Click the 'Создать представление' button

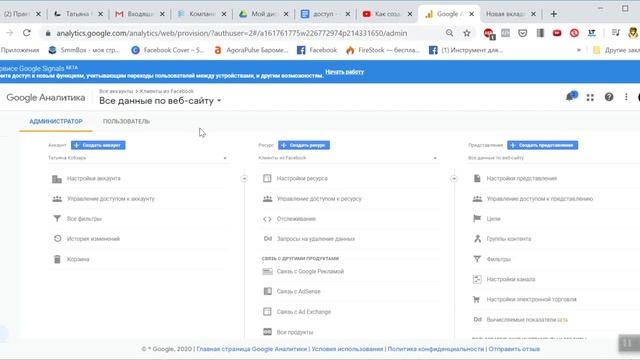[x=542, y=145]
